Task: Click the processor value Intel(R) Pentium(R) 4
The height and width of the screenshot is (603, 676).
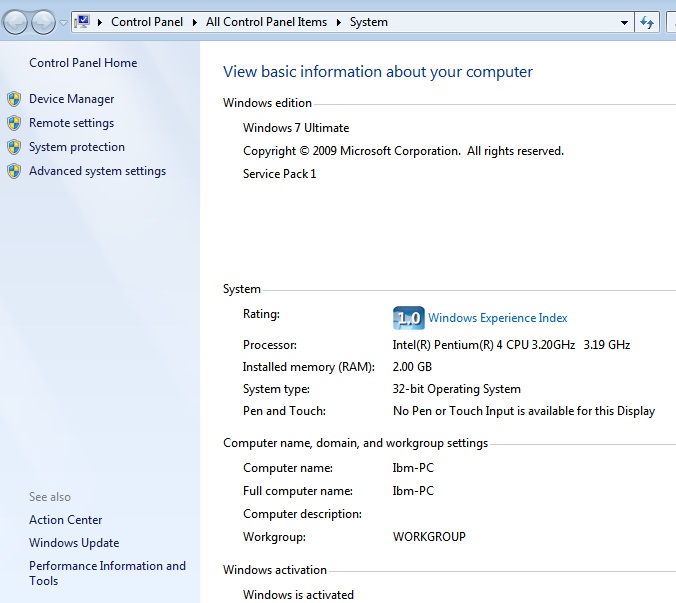Action: tap(511, 345)
